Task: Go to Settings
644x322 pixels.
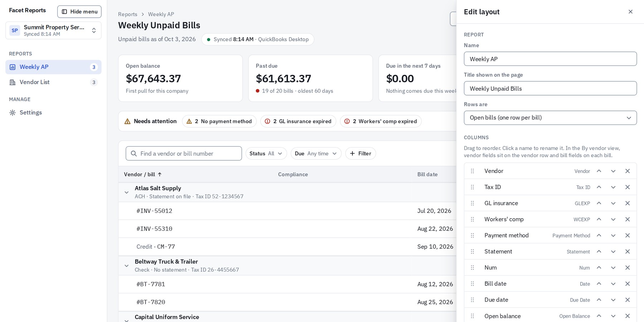Action: [x=53, y=113]
